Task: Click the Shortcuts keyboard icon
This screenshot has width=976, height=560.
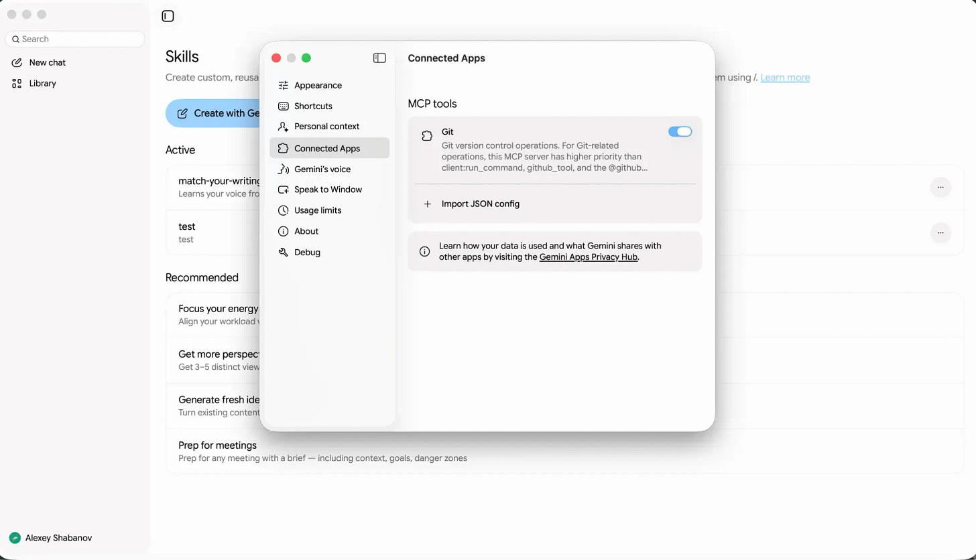Action: tap(283, 106)
